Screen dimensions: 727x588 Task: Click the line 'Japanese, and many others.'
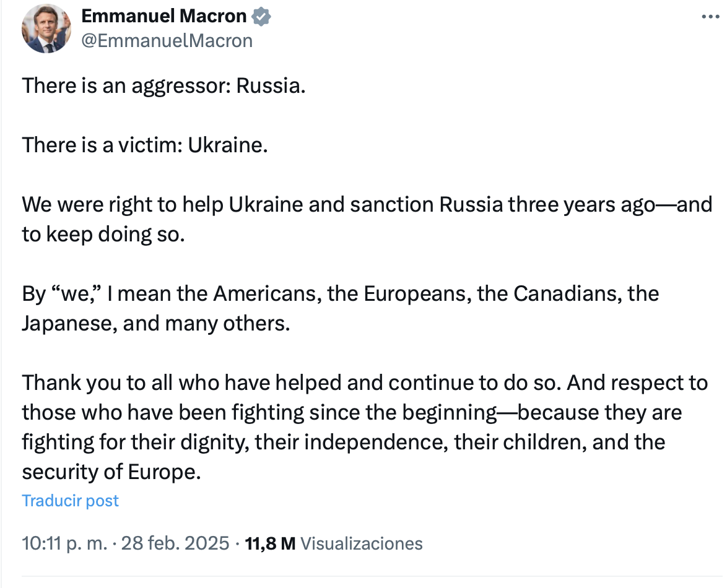pos(156,324)
